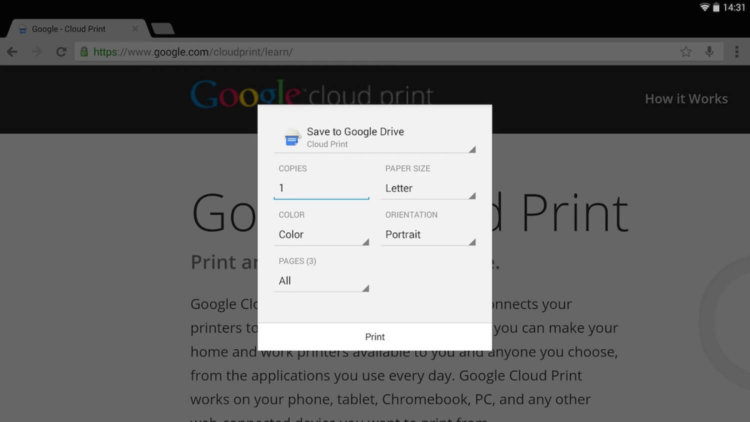Click the green padlock security icon
This screenshot has height=422, width=750.
[x=85, y=52]
